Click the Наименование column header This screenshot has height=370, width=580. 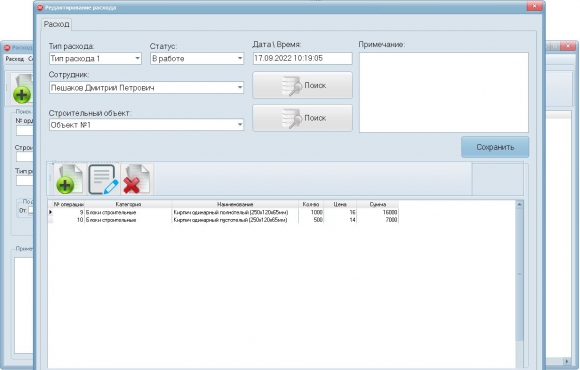click(235, 204)
